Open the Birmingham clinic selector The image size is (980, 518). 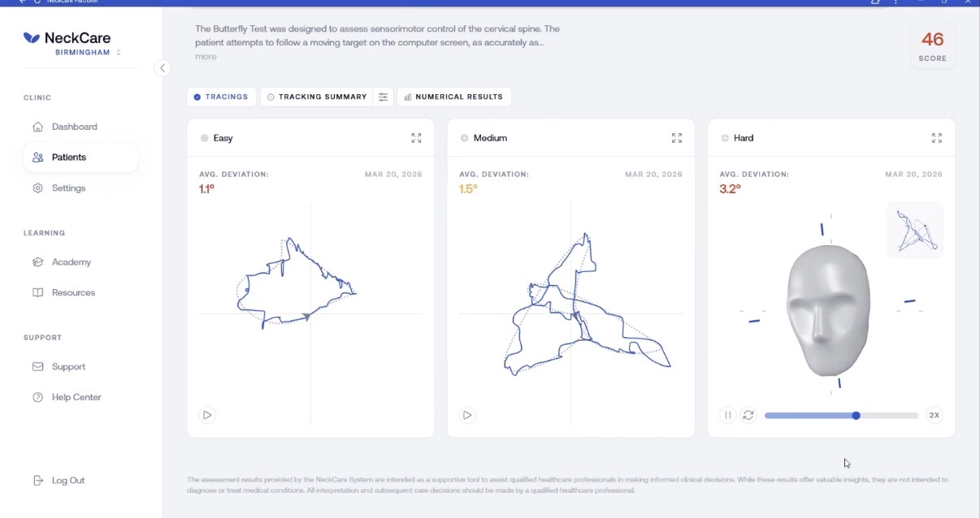[x=88, y=52]
